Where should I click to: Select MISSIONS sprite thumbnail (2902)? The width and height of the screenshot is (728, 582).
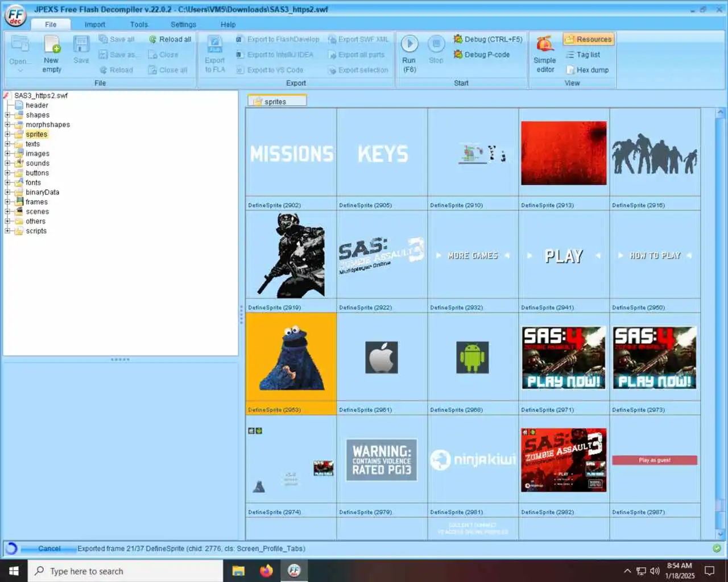click(x=291, y=153)
